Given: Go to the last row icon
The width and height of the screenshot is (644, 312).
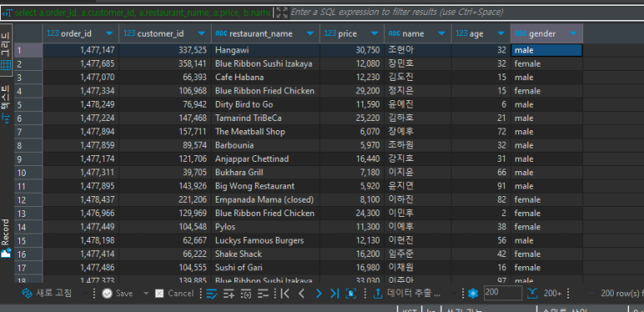Looking at the screenshot, I should coord(335,294).
